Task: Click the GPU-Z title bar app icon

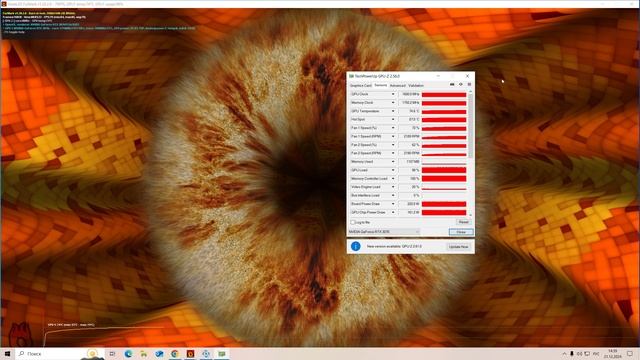Action: pyautogui.click(x=351, y=76)
